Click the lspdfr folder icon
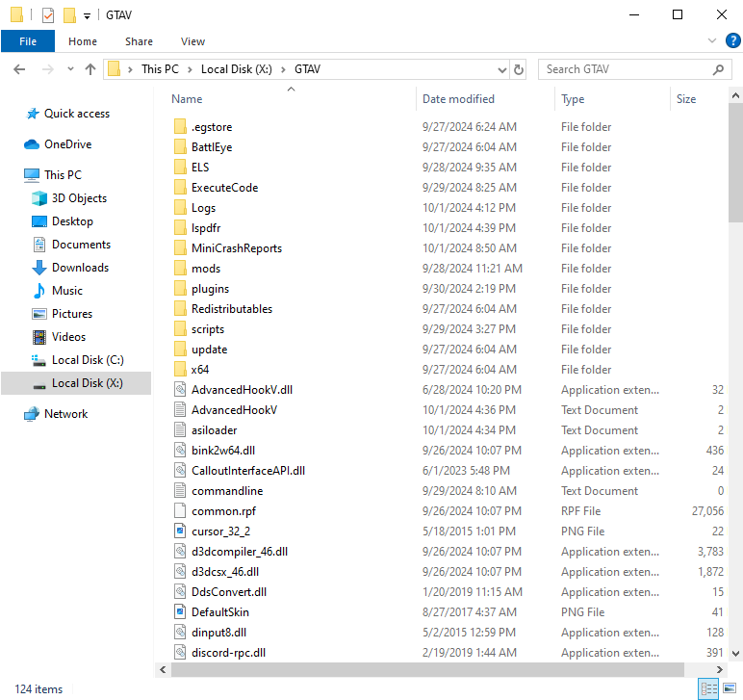 (x=180, y=228)
